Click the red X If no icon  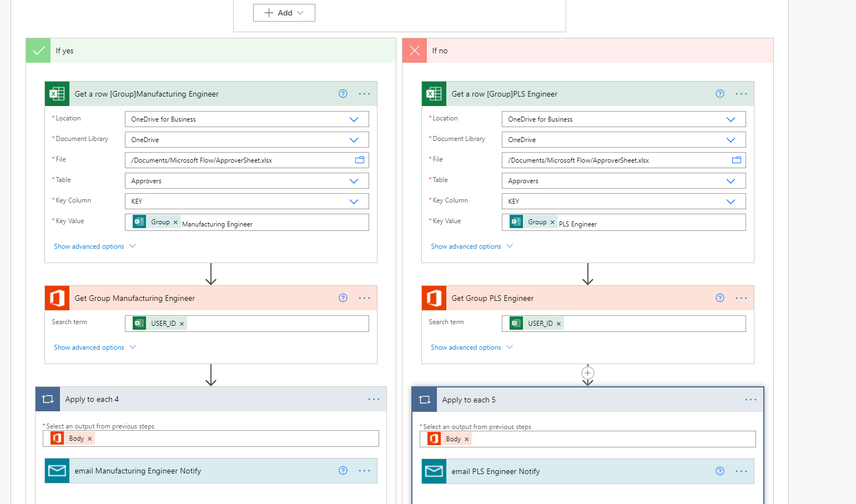pos(415,51)
